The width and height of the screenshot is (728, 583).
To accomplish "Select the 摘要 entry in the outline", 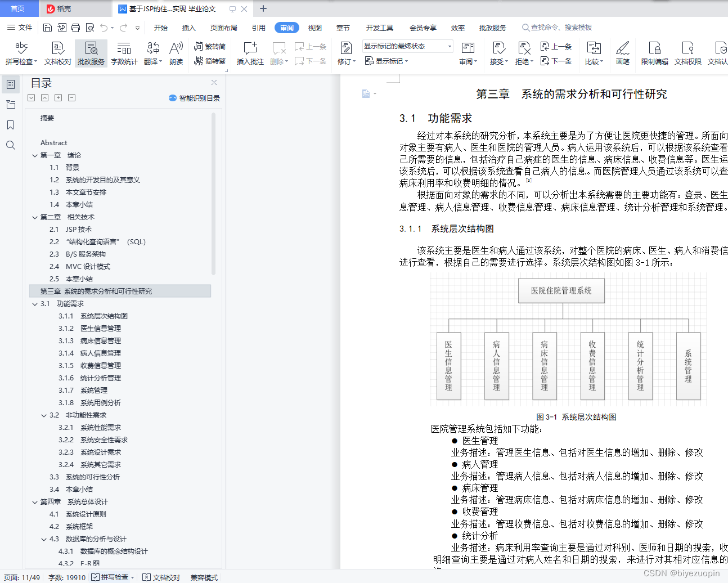I will 47,118.
